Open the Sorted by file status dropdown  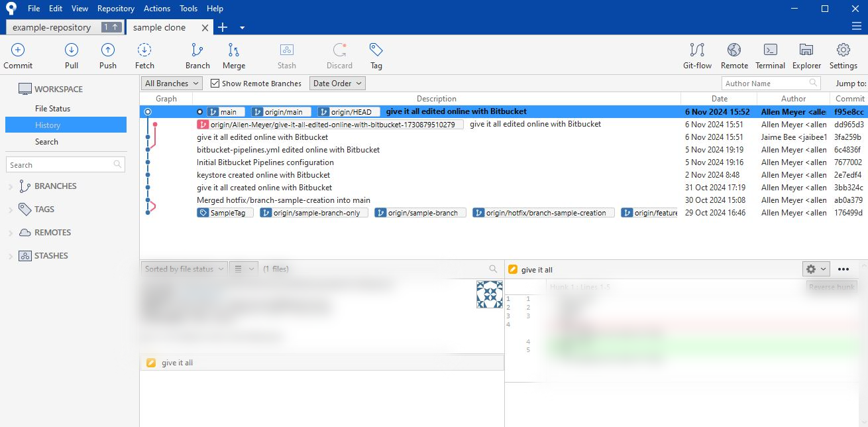tap(184, 269)
